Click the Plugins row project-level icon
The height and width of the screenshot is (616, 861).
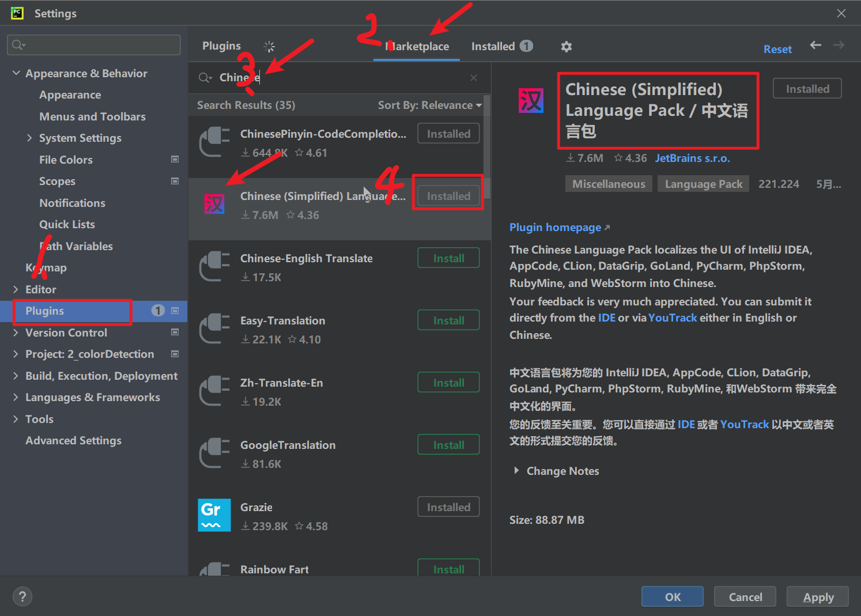(x=175, y=311)
